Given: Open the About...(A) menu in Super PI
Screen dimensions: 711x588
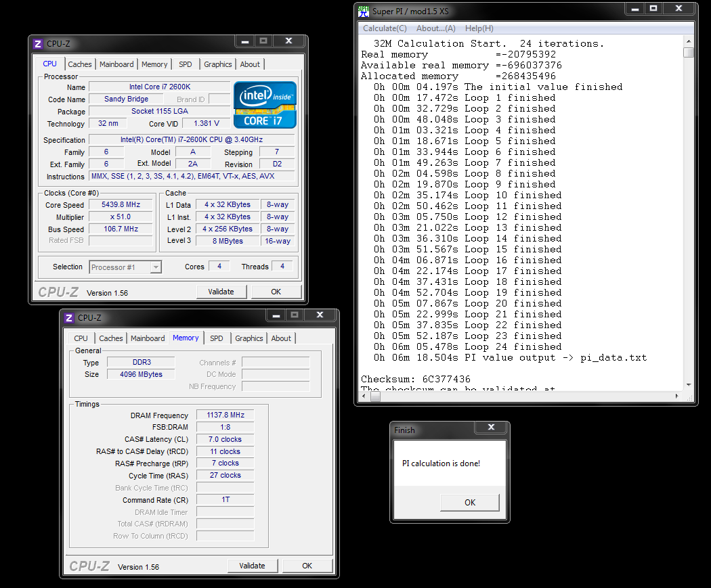Looking at the screenshot, I should 435,28.
